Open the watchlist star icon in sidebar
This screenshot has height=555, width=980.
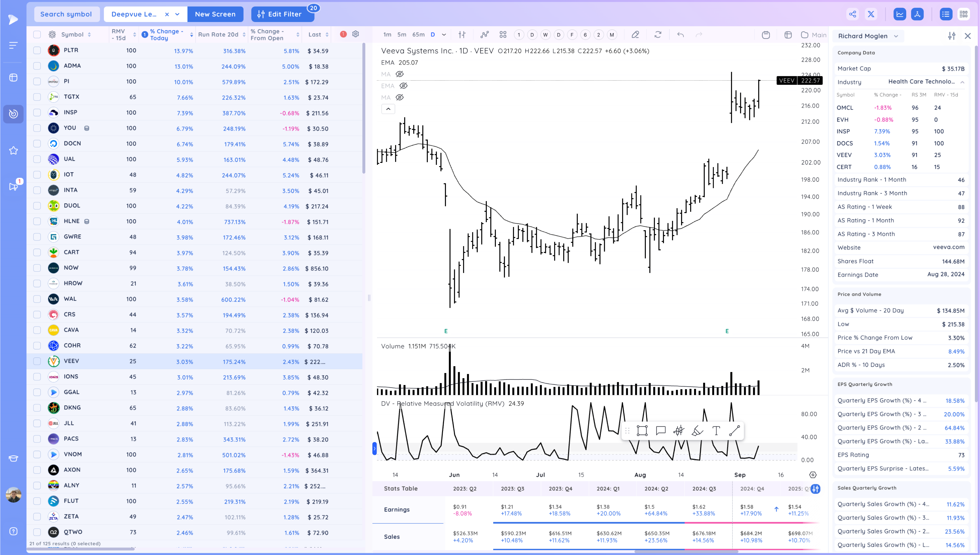click(13, 151)
